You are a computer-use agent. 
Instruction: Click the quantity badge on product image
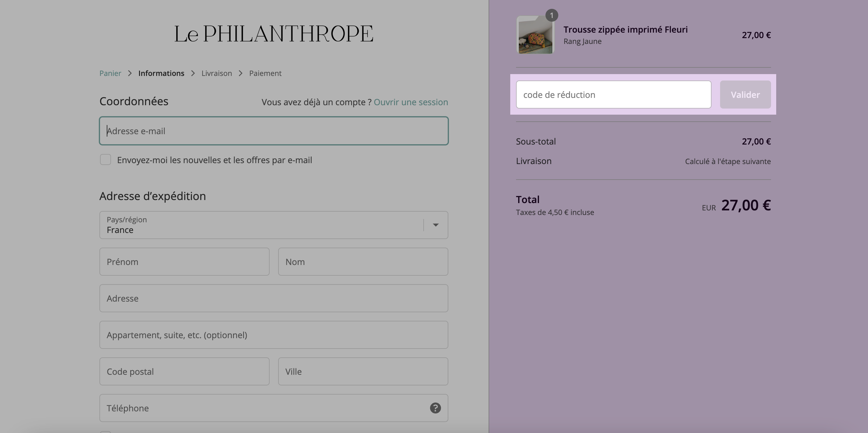point(552,16)
